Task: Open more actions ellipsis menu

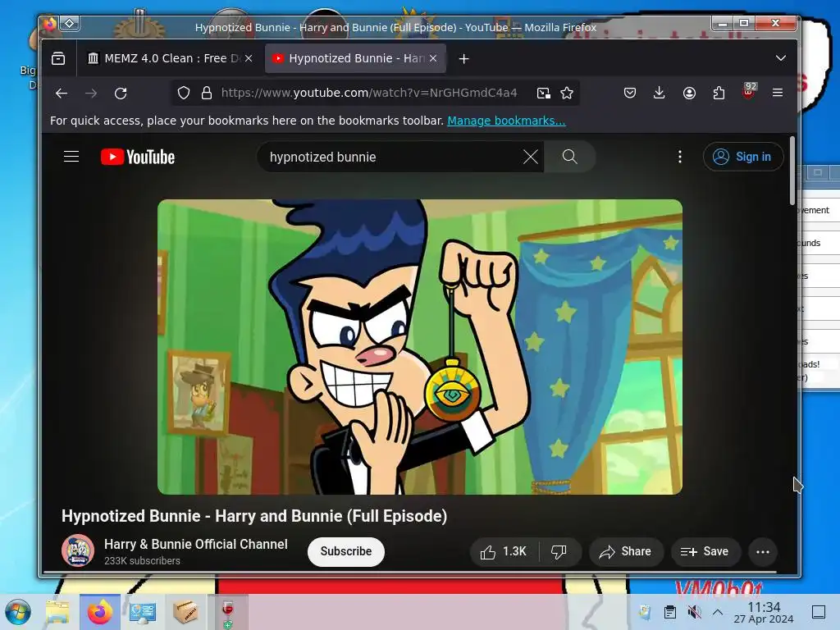Action: click(x=763, y=552)
